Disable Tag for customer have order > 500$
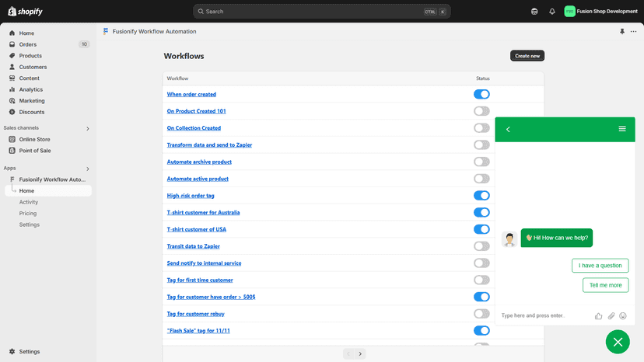 pyautogui.click(x=481, y=297)
